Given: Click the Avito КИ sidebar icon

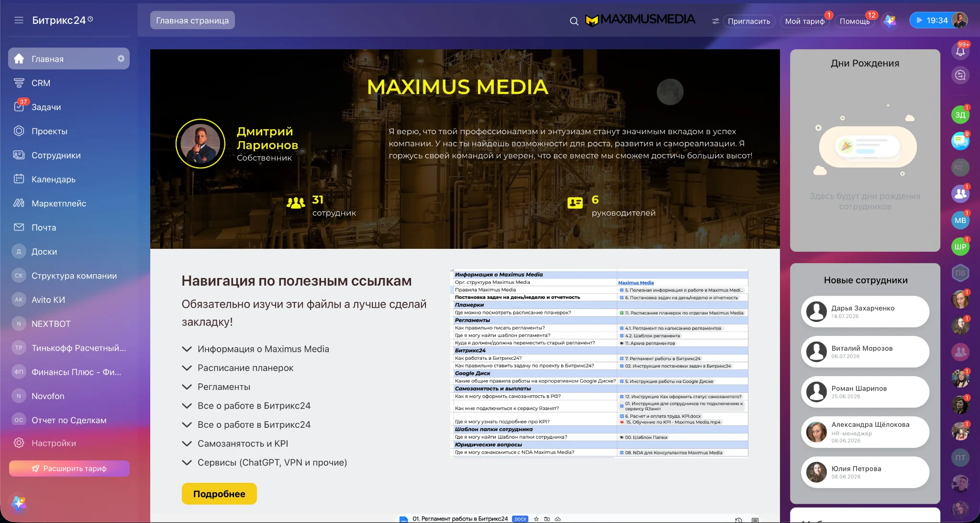Looking at the screenshot, I should (19, 300).
